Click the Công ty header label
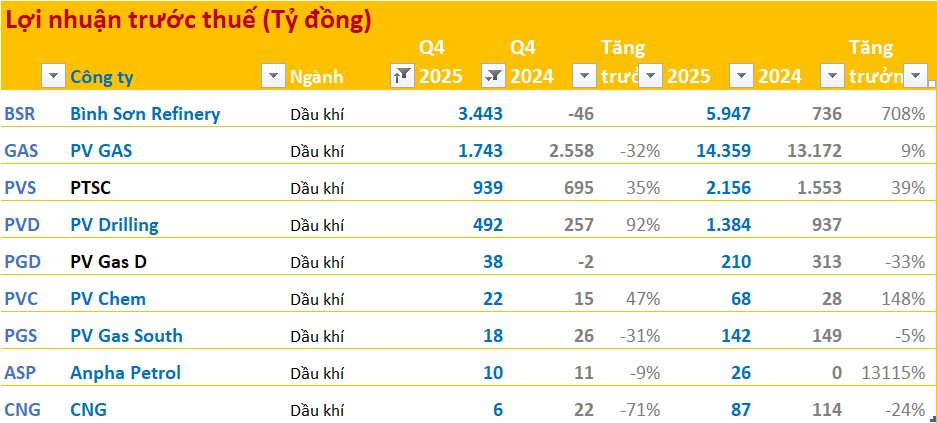 tap(102, 77)
